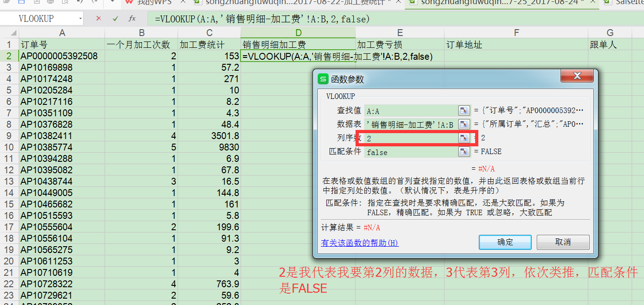Click the 加工费统计 header cell

(x=209, y=45)
